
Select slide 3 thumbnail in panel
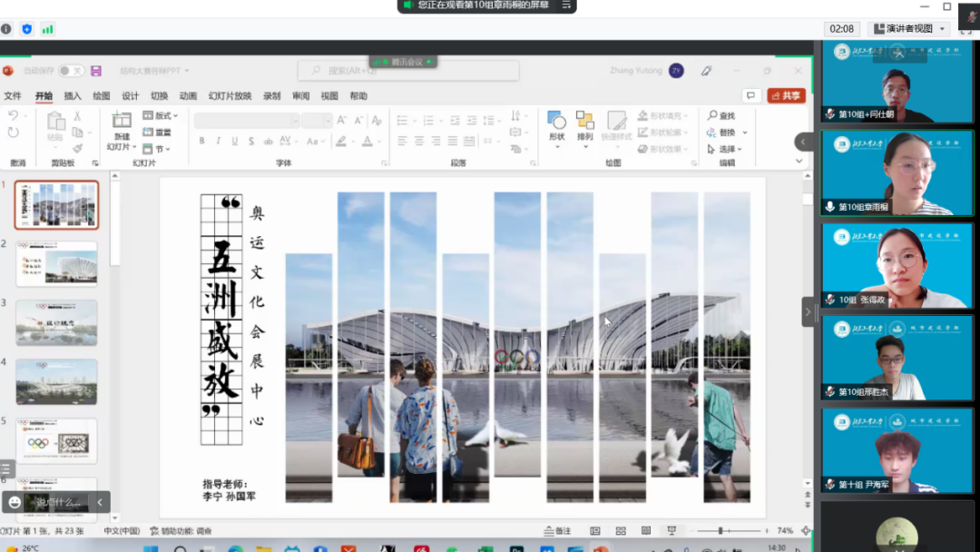point(56,322)
